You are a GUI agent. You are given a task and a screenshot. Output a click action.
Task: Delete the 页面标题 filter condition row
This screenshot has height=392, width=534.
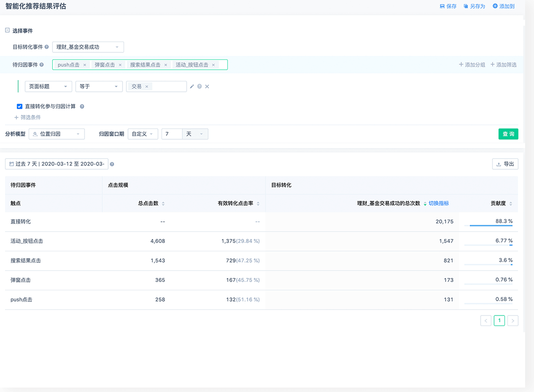[207, 86]
